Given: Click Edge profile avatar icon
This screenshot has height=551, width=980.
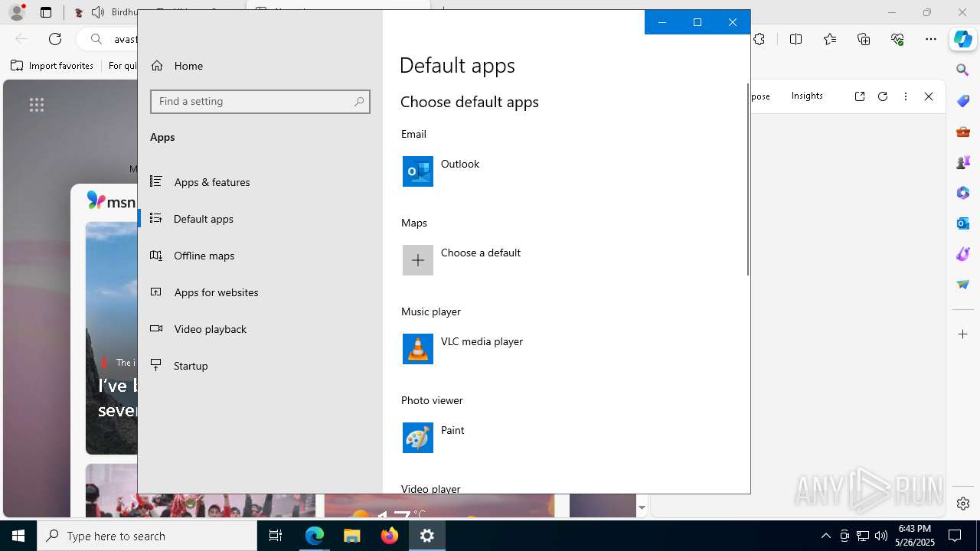Looking at the screenshot, I should click(x=16, y=12).
